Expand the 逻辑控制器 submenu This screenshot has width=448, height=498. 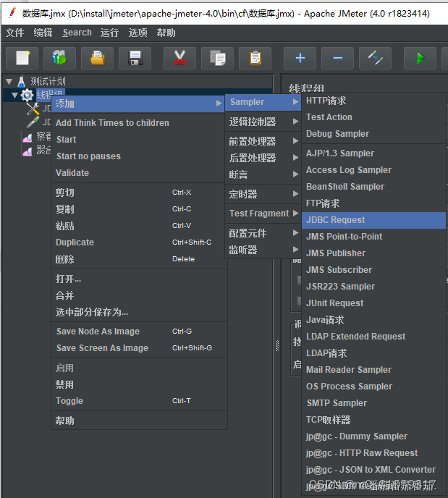point(263,122)
